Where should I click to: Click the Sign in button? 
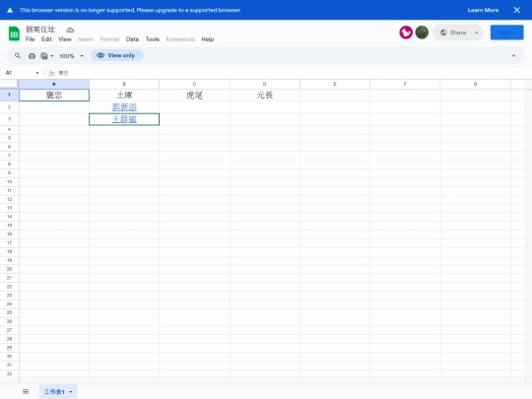[506, 33]
